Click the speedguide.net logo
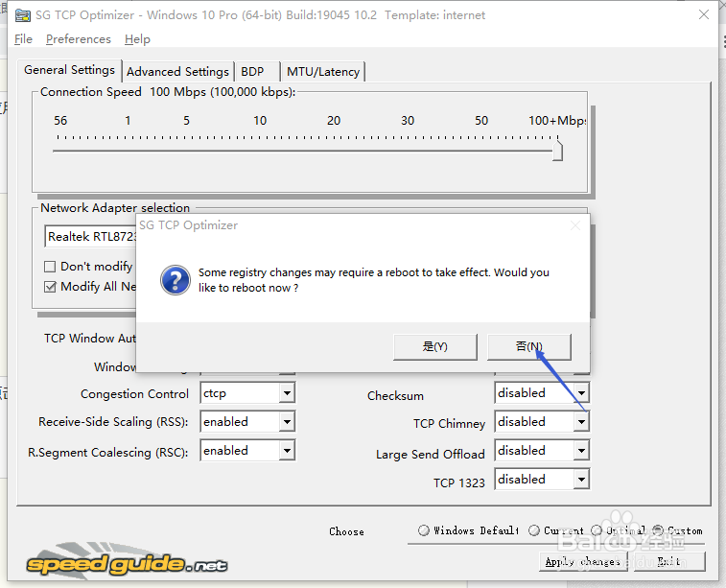 (x=127, y=562)
